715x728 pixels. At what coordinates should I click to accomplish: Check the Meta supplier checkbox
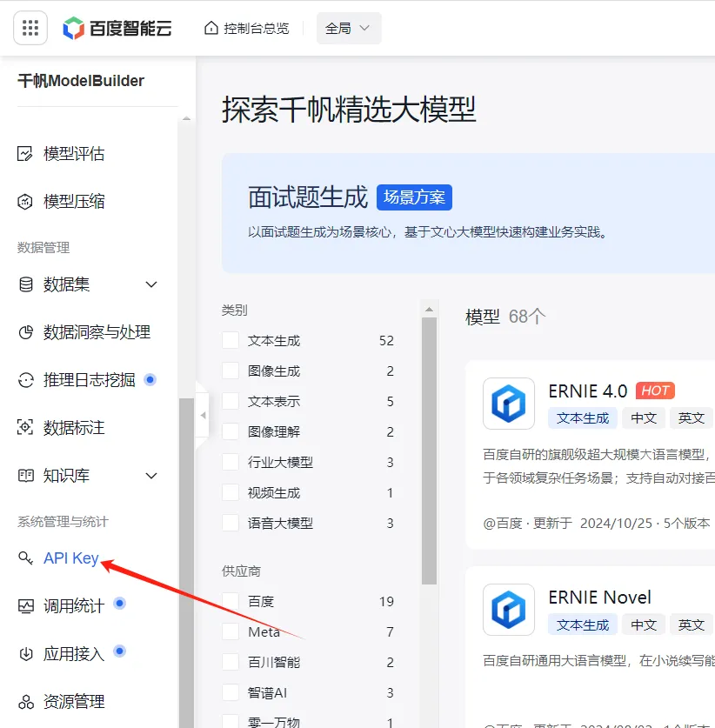pyautogui.click(x=231, y=631)
